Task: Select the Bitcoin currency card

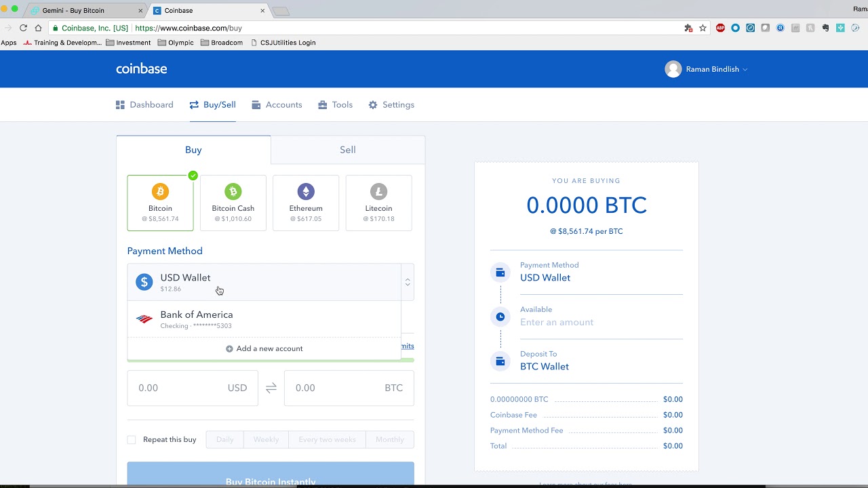Action: point(160,203)
